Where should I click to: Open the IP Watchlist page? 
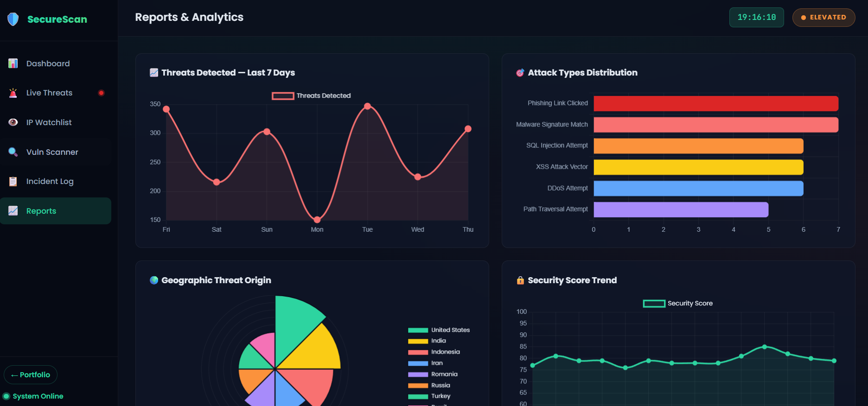(x=56, y=122)
